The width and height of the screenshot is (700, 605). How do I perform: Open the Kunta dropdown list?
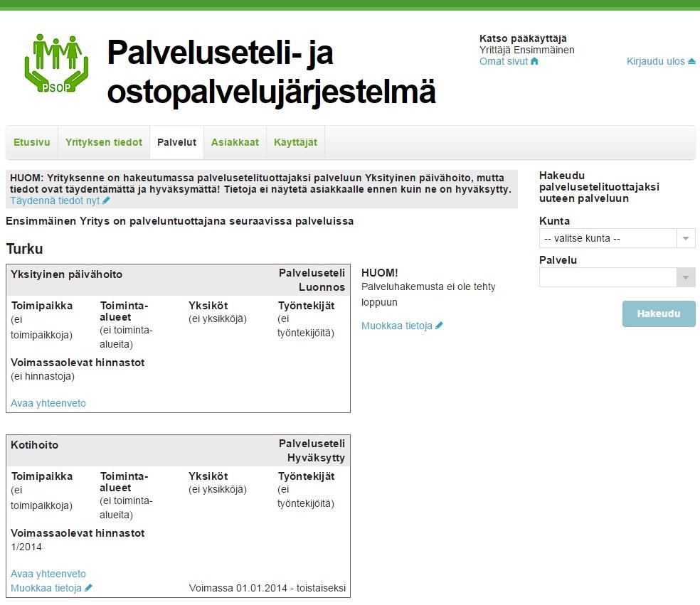pos(617,238)
